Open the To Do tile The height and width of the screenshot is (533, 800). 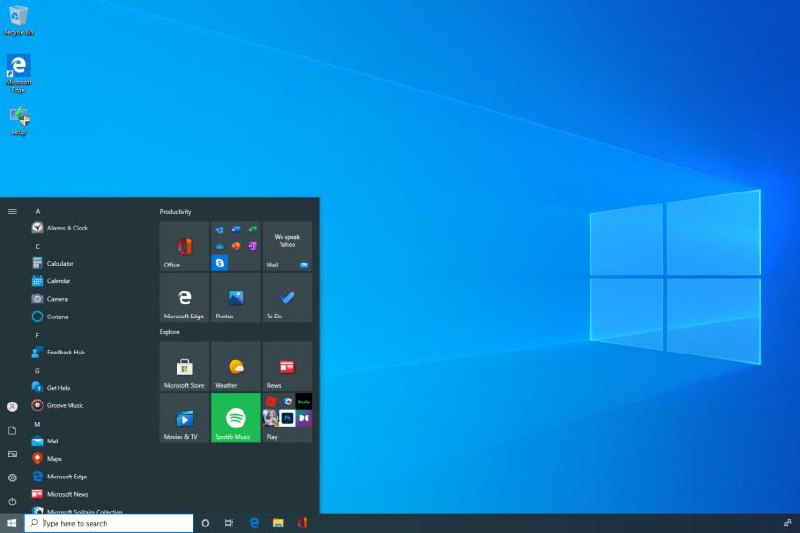[x=287, y=297]
